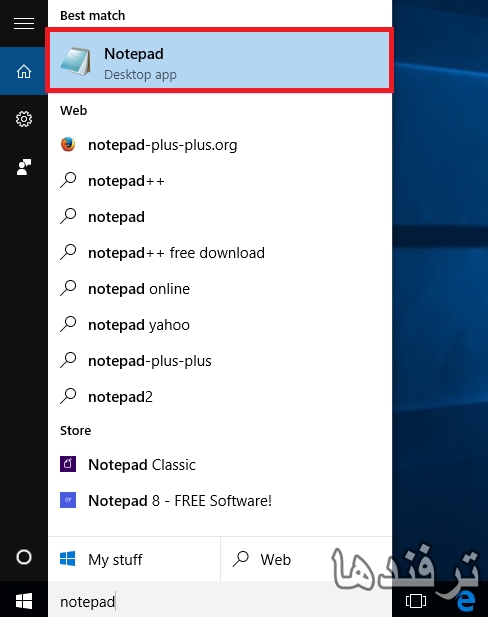The image size is (488, 617).
Task: Click the Notepad Classic purple app icon
Action: coord(68,464)
